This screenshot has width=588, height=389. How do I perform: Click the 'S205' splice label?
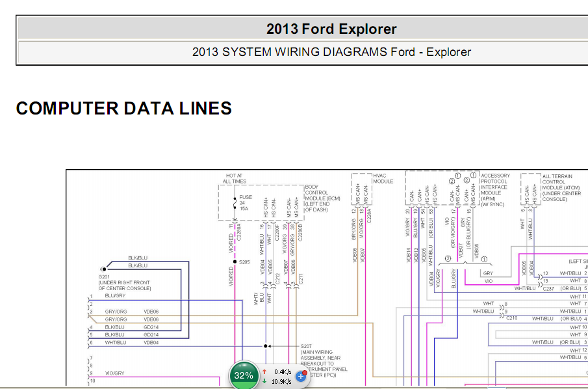(244, 262)
